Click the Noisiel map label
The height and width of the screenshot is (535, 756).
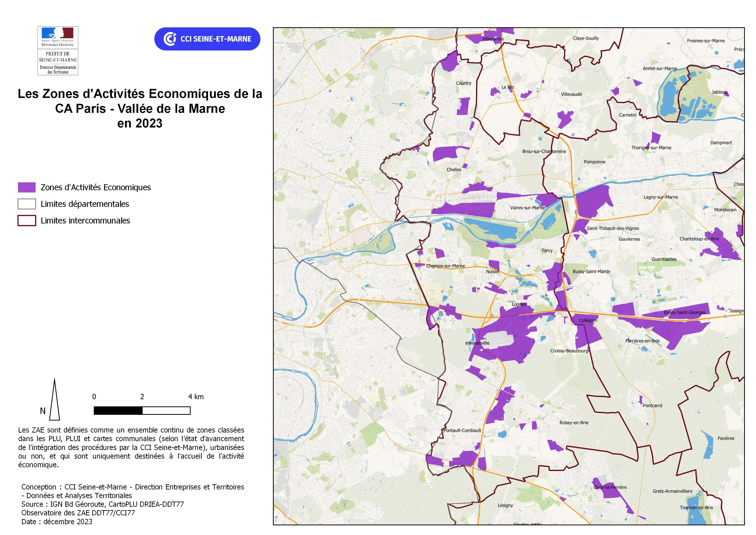(492, 272)
